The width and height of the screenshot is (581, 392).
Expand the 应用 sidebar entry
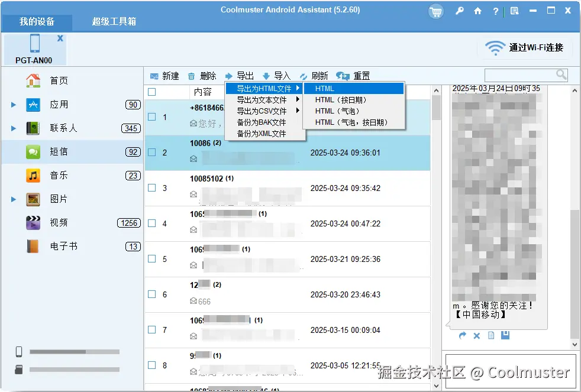[13, 105]
